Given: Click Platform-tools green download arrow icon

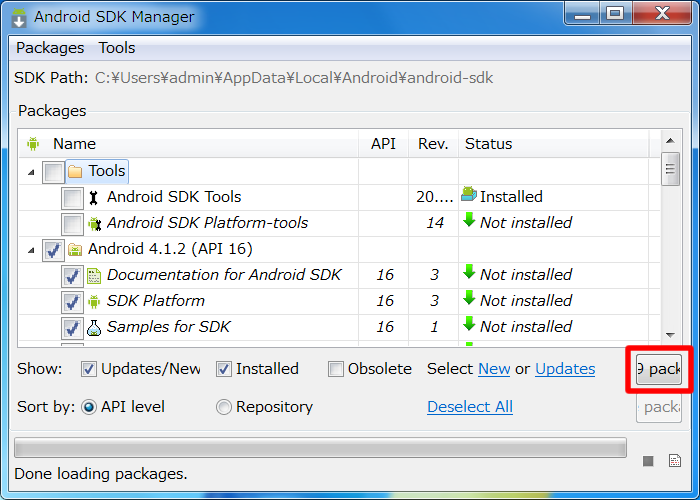Looking at the screenshot, I should coord(469,220).
